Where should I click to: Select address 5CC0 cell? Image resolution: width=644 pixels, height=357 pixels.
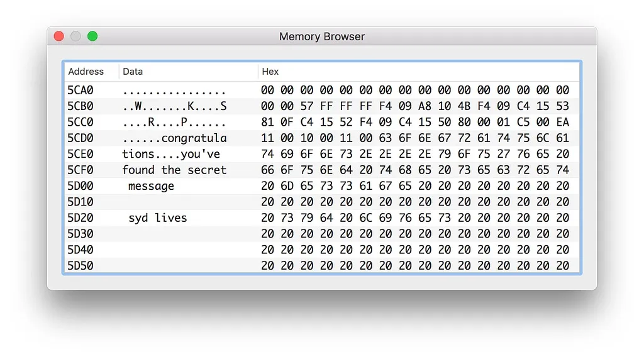80,122
